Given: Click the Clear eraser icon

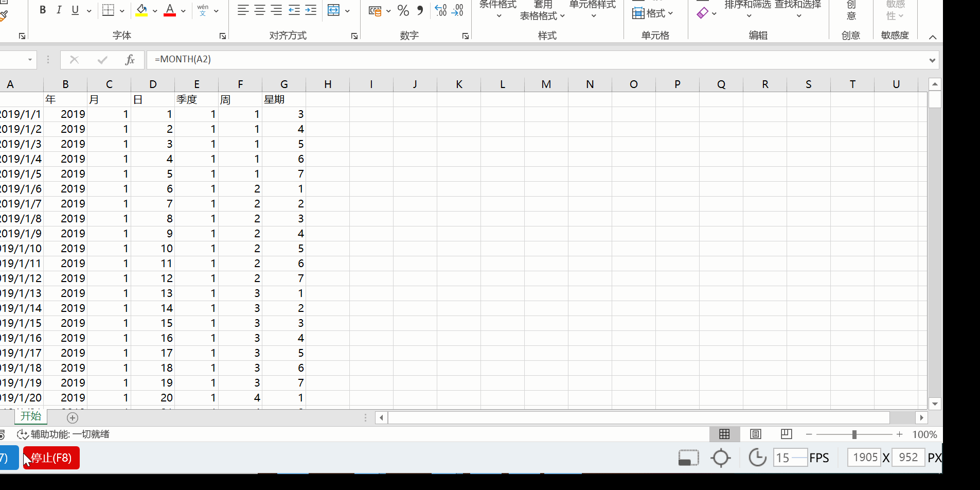Looking at the screenshot, I should (702, 13).
